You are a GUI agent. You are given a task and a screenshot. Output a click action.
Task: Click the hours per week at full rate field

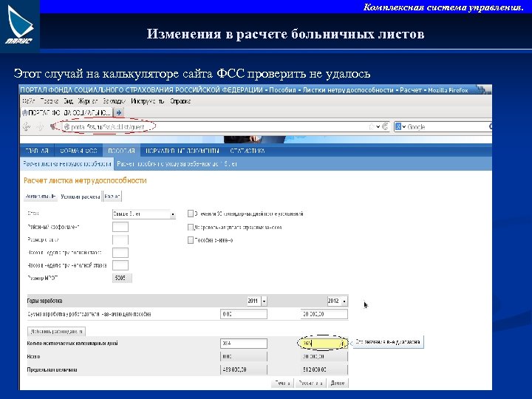pos(120,253)
